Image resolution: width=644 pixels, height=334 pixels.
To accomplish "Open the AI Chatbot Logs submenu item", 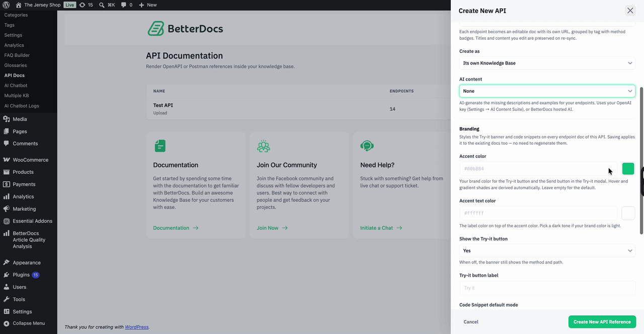I will [x=22, y=106].
